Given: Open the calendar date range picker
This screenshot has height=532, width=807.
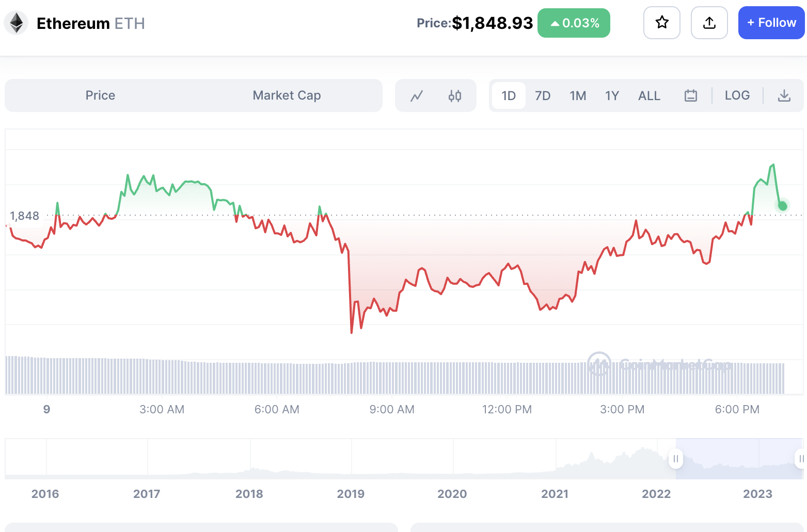Looking at the screenshot, I should coord(691,95).
